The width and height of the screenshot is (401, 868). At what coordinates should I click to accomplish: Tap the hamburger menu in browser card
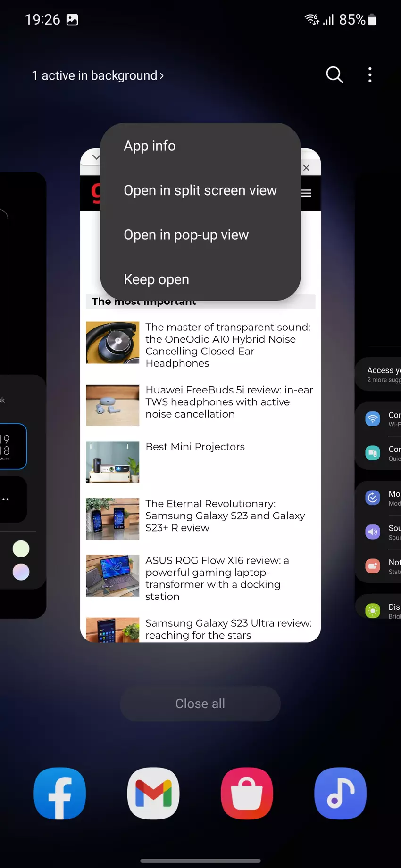[x=306, y=193]
